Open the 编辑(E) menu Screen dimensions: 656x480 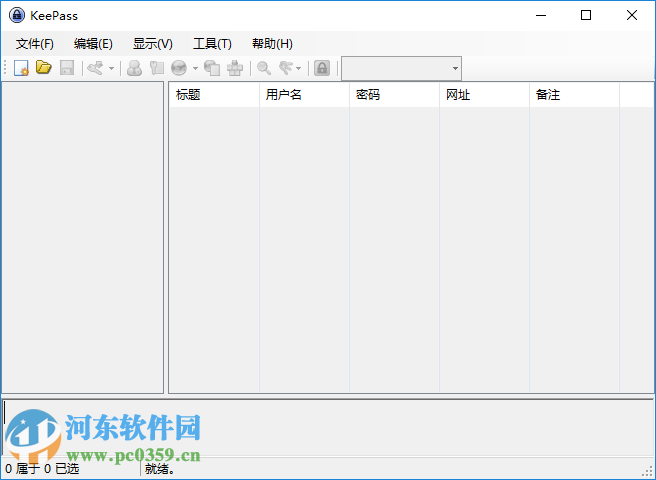pyautogui.click(x=93, y=44)
